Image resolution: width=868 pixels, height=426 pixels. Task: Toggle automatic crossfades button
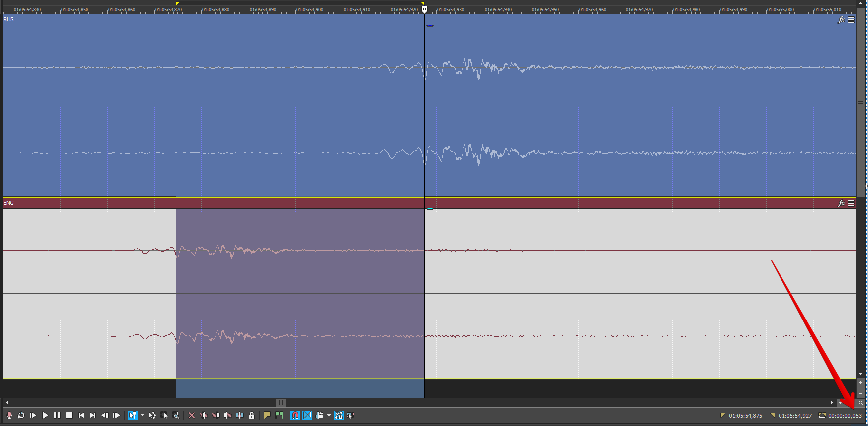(x=307, y=415)
